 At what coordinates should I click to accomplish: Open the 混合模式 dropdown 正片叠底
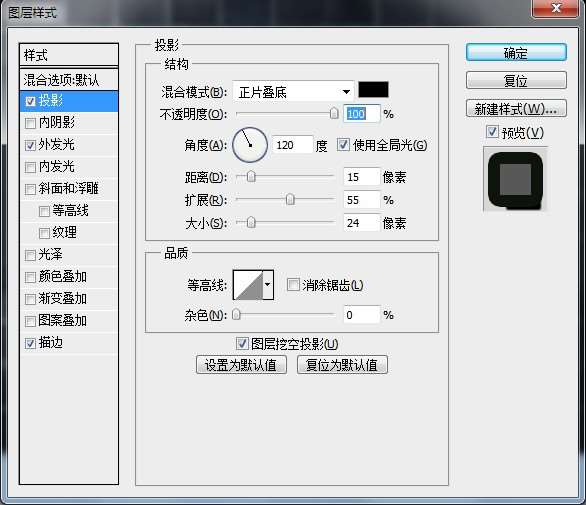click(293, 91)
